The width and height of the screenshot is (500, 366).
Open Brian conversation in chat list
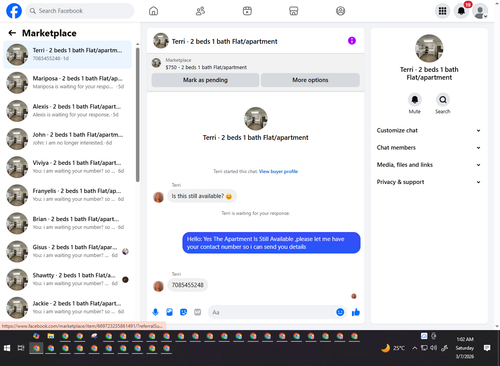[68, 223]
